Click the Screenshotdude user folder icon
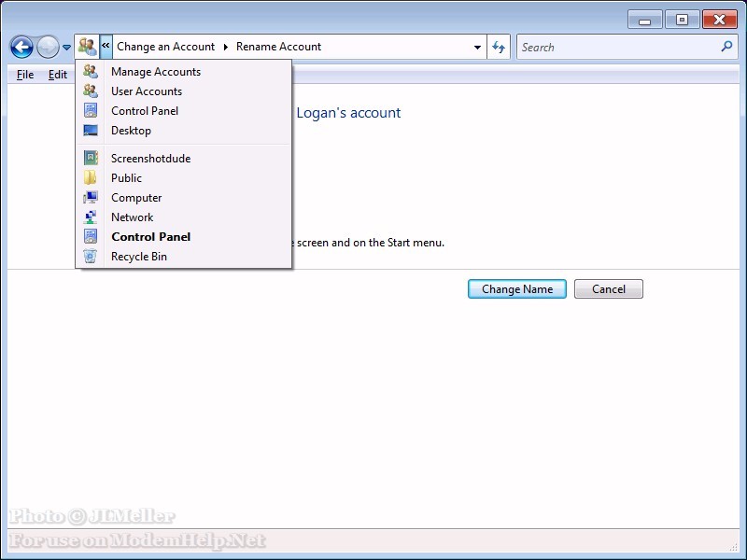This screenshot has height=560, width=747. click(91, 158)
